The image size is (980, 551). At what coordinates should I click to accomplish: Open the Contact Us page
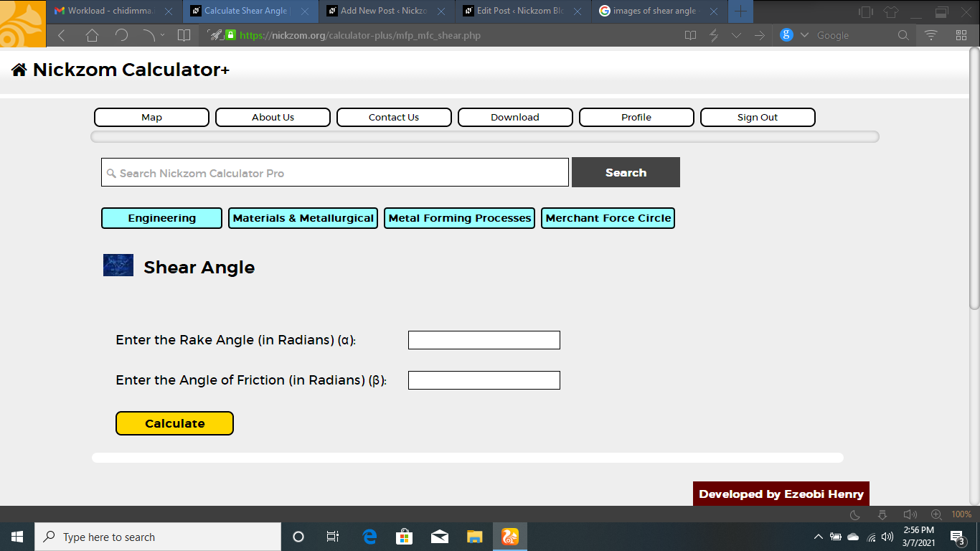[x=394, y=117]
